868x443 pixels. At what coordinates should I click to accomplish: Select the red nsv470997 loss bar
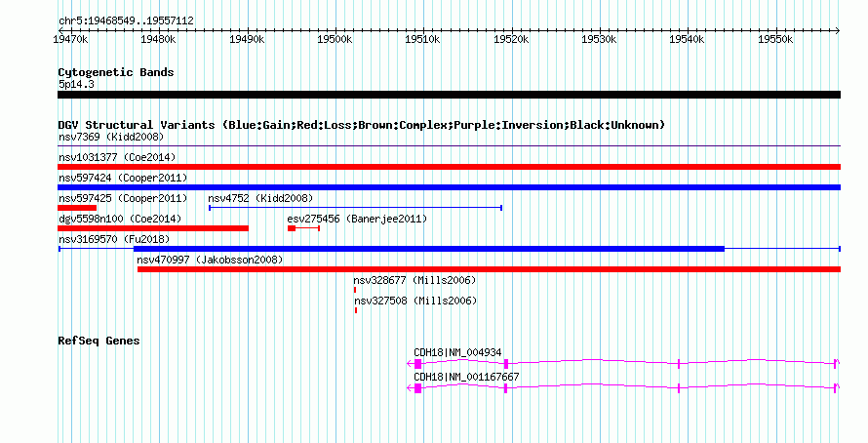pyautogui.click(x=489, y=269)
